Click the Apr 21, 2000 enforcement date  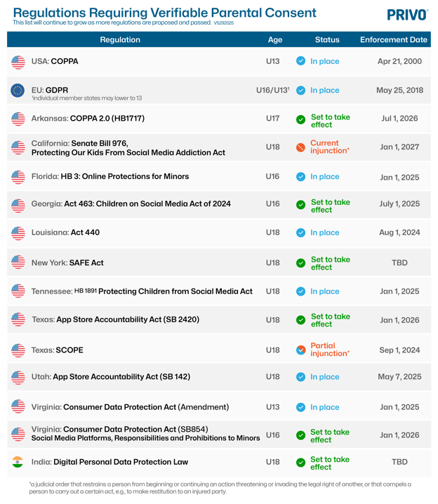399,61
